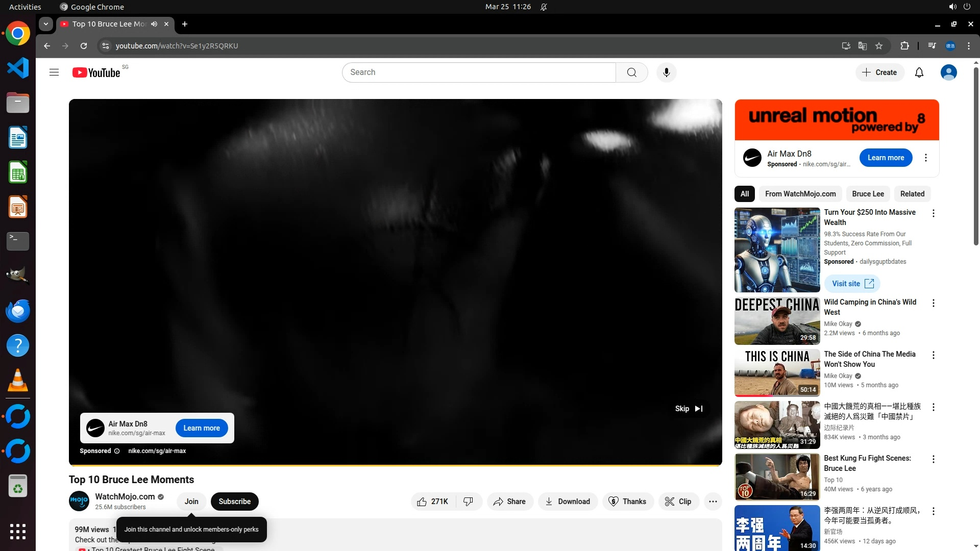Open options menu for Wild Camping video
Image resolution: width=980 pixels, height=551 pixels.
click(933, 303)
